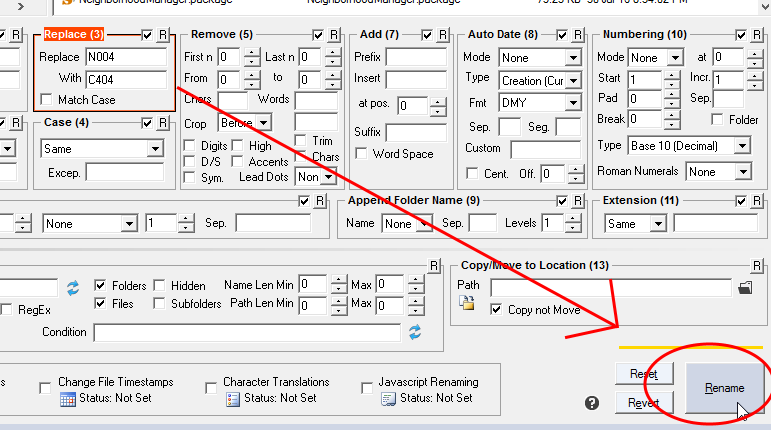The width and height of the screenshot is (771, 430).
Task: Open the Lead Dots dropdown
Action: coord(316,177)
